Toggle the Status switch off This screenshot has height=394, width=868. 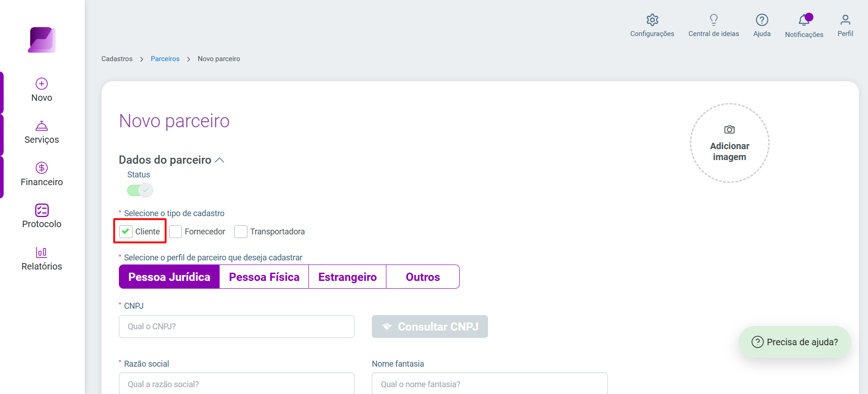pyautogui.click(x=140, y=190)
